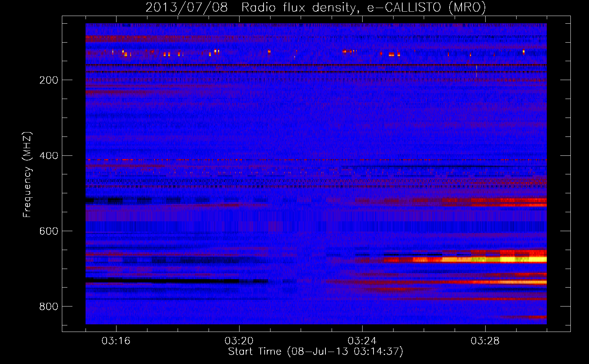This screenshot has width=589, height=364.
Task: Click the bright yellow emission band near 680 MHz
Action: coord(494,260)
